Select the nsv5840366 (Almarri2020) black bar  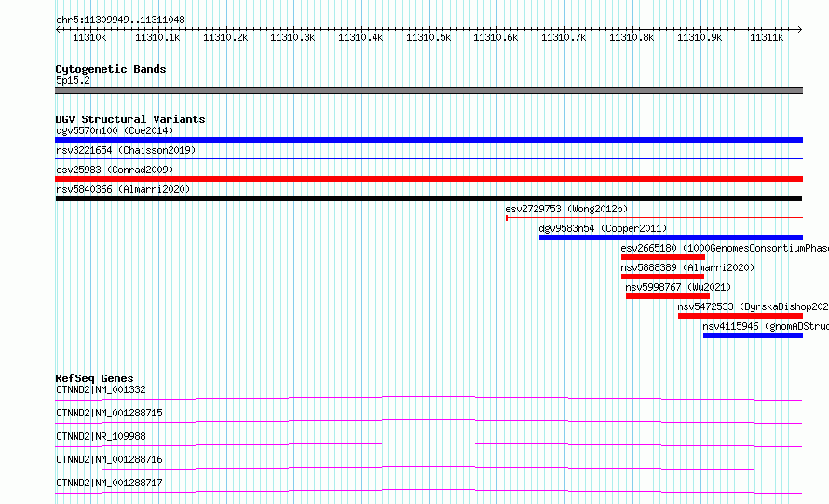(x=428, y=198)
